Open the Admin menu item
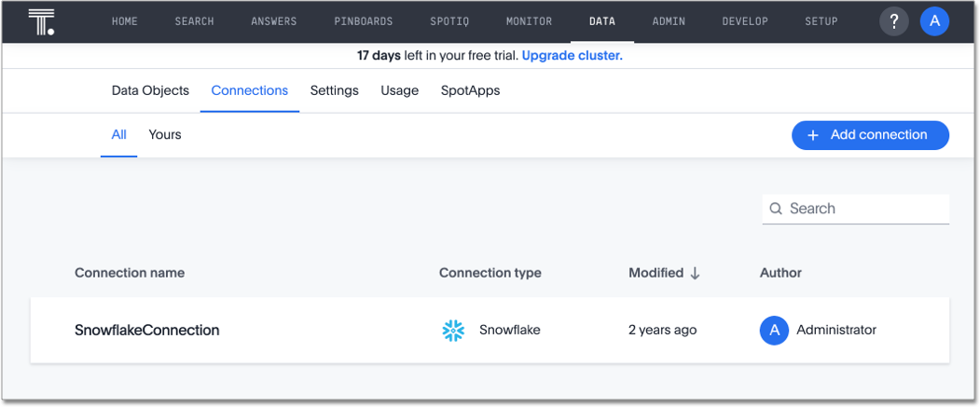 tap(669, 21)
